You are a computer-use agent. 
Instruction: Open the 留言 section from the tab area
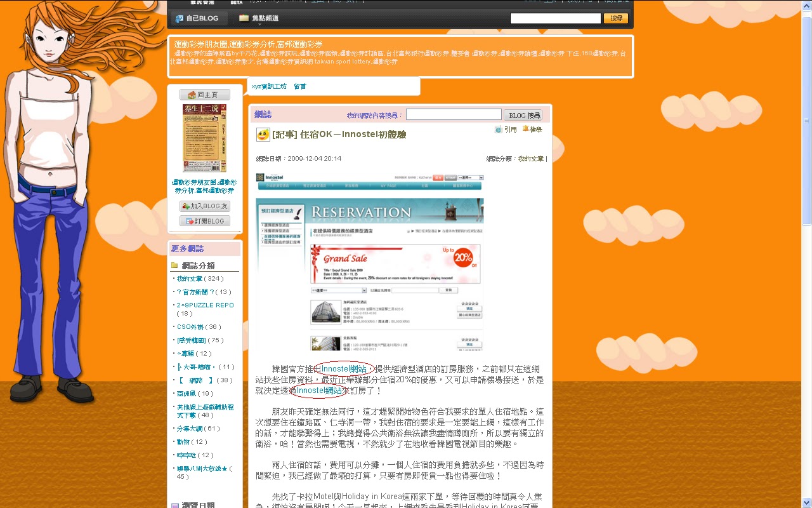click(x=299, y=85)
